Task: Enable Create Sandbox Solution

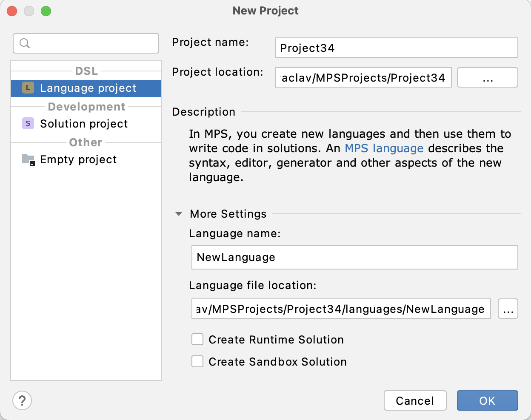Action: tap(197, 361)
